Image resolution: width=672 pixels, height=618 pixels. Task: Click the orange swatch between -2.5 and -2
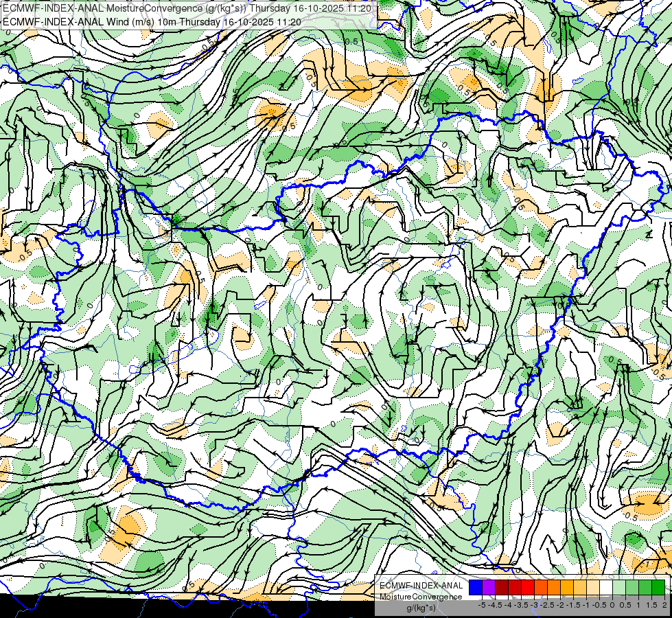[x=554, y=588]
